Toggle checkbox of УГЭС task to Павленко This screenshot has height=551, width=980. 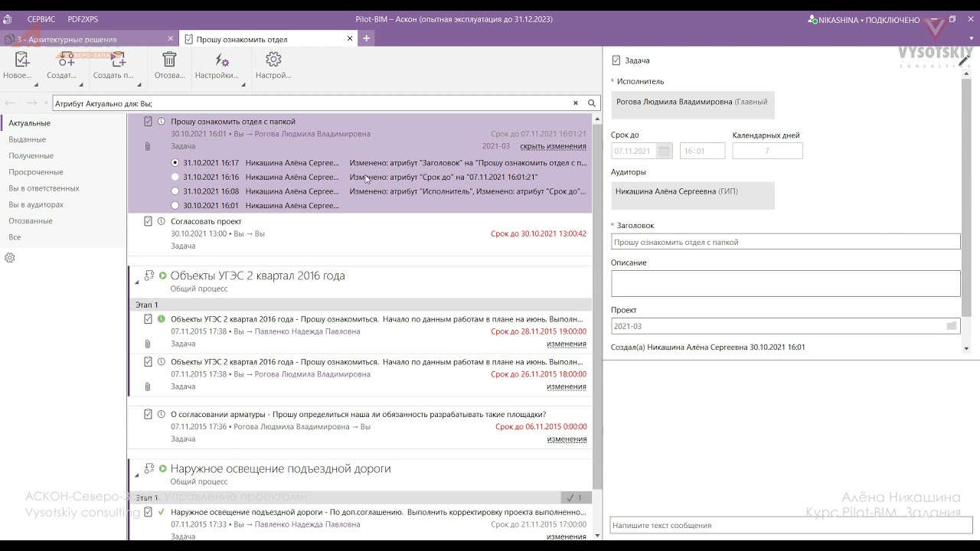click(149, 319)
